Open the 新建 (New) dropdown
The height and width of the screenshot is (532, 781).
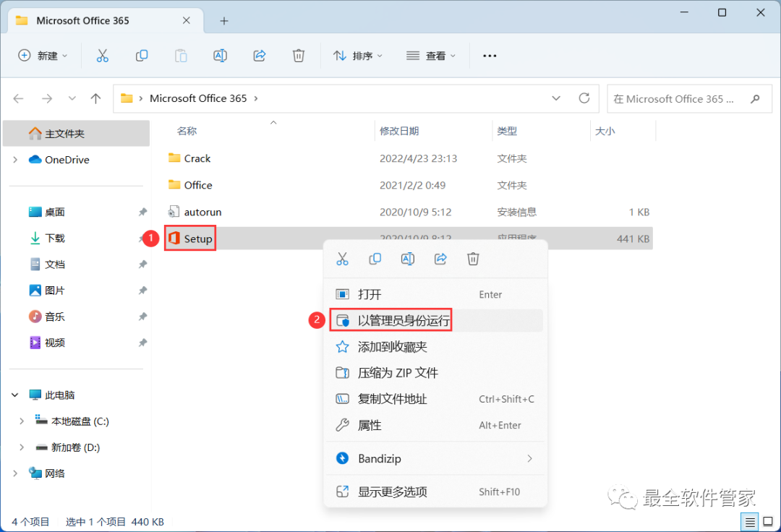(x=43, y=56)
